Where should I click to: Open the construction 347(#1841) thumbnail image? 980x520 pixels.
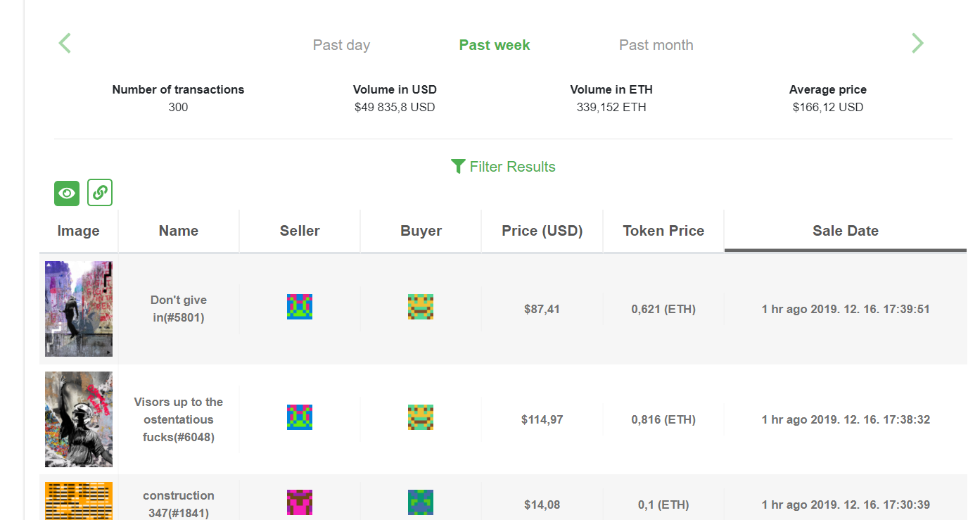pyautogui.click(x=79, y=500)
